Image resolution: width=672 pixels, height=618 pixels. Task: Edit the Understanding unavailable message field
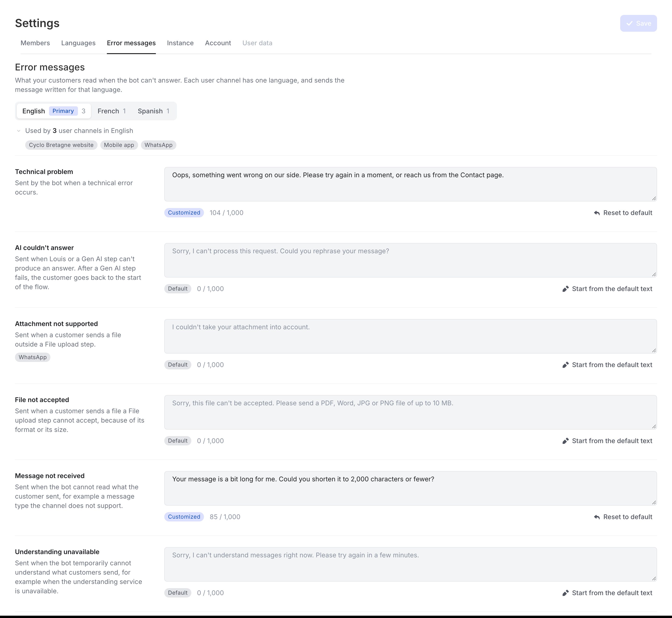coord(410,565)
